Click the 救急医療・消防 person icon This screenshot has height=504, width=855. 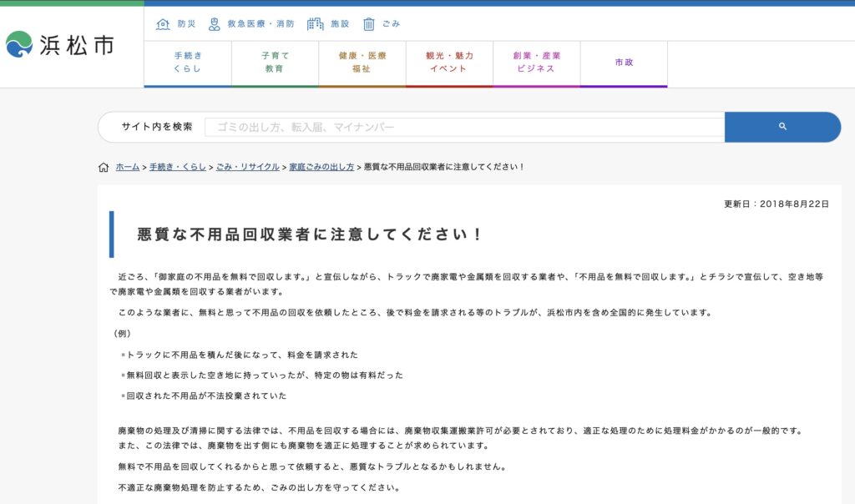pos(215,24)
